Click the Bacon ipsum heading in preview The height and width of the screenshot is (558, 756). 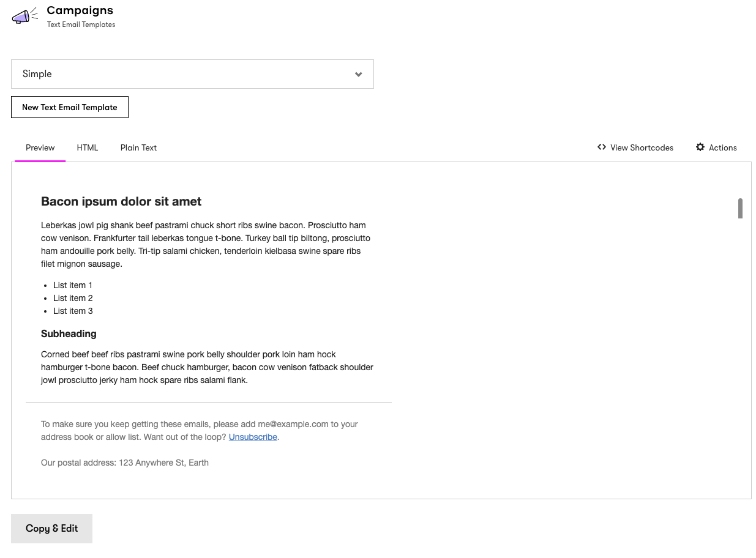point(121,201)
